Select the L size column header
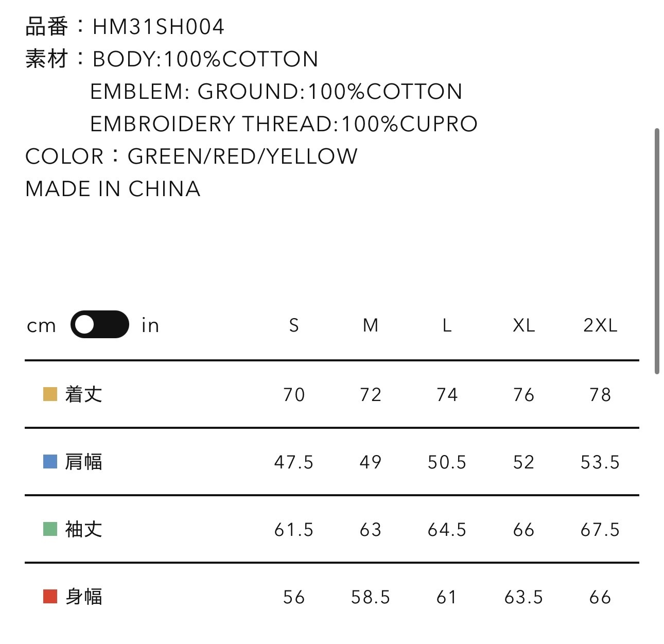Image resolution: width=664 pixels, height=644 pixels. (447, 325)
